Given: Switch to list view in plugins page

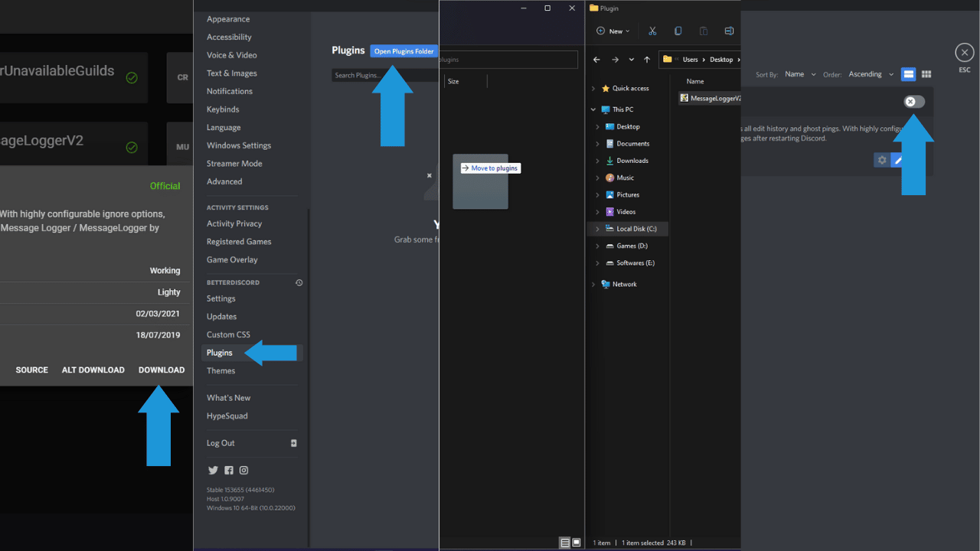Looking at the screenshot, I should (908, 74).
